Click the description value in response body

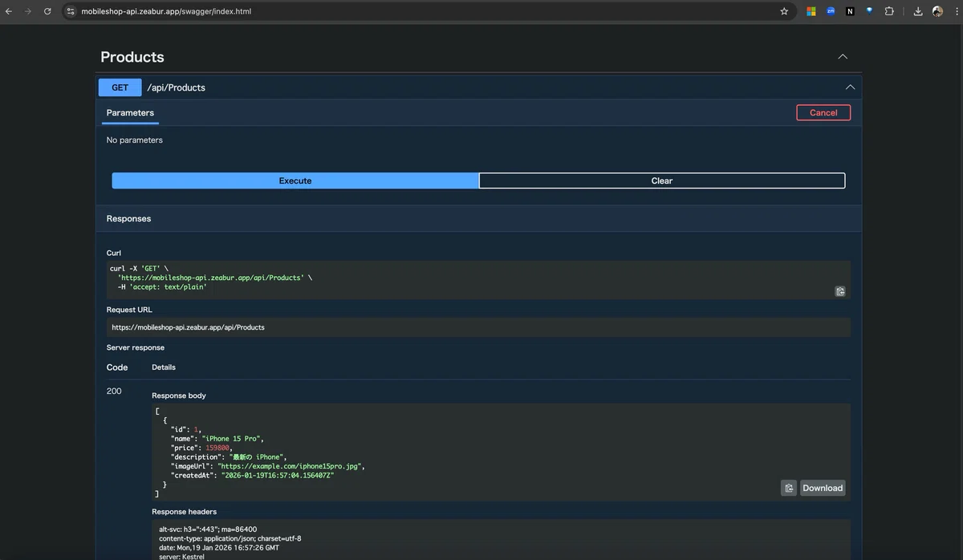258,457
